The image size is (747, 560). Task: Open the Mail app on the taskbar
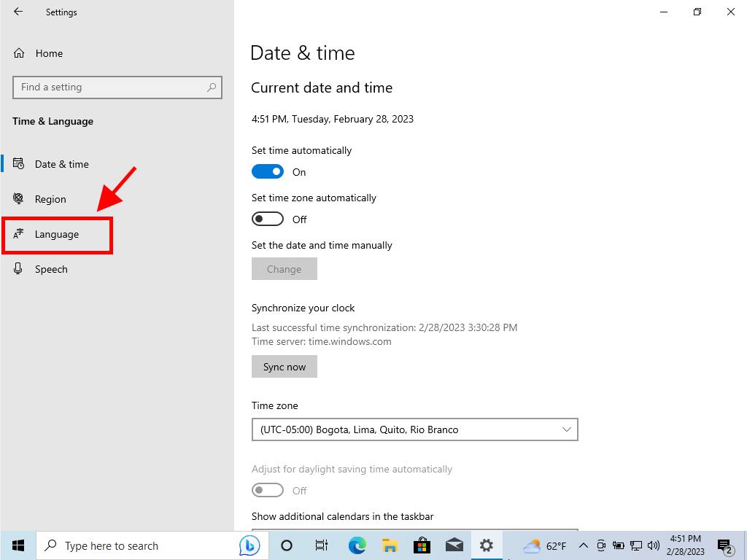click(454, 545)
